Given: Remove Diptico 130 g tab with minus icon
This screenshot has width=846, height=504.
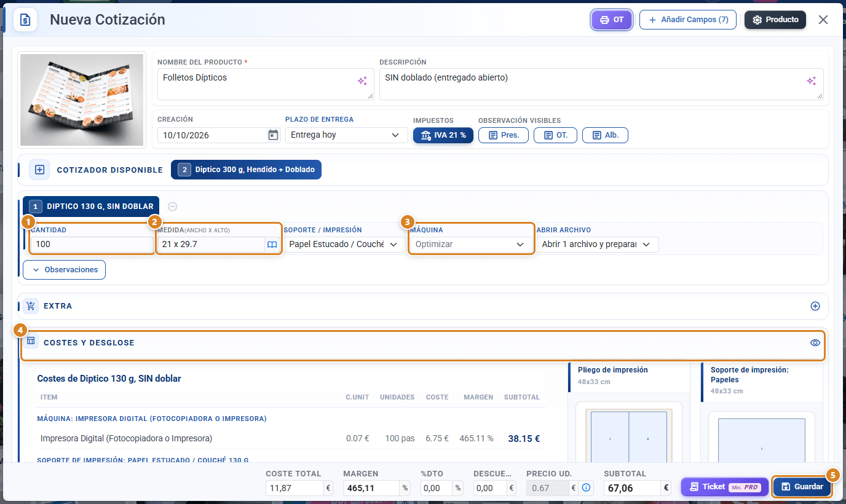Looking at the screenshot, I should click(173, 207).
